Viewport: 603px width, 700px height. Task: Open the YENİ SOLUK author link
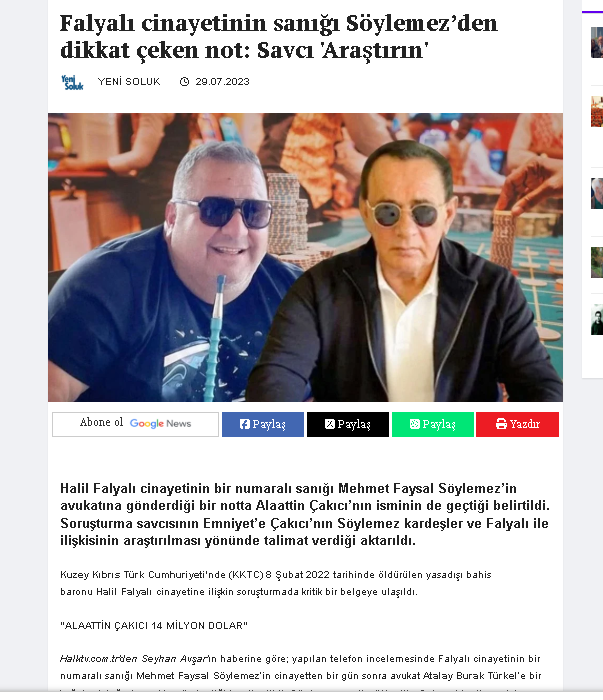coord(129,82)
